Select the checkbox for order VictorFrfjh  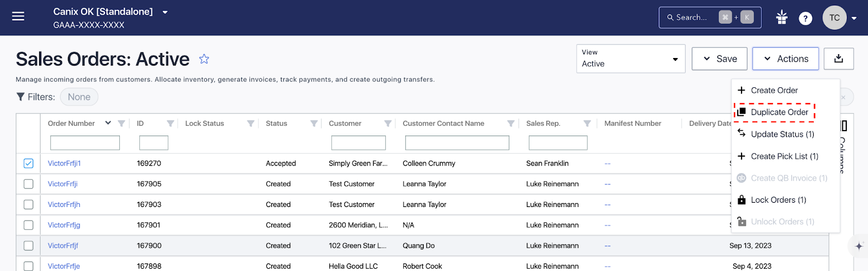(x=29, y=204)
